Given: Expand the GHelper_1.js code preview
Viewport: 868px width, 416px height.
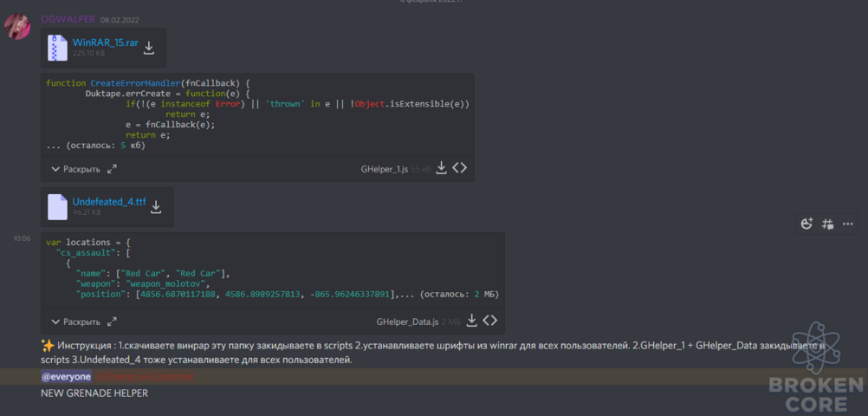Looking at the screenshot, I should (x=76, y=169).
